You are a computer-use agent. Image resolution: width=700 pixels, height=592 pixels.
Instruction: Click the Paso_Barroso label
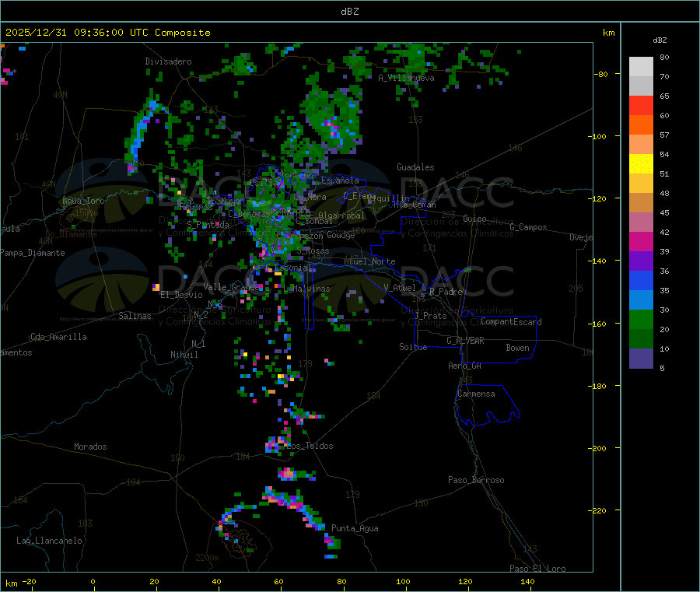point(476,480)
